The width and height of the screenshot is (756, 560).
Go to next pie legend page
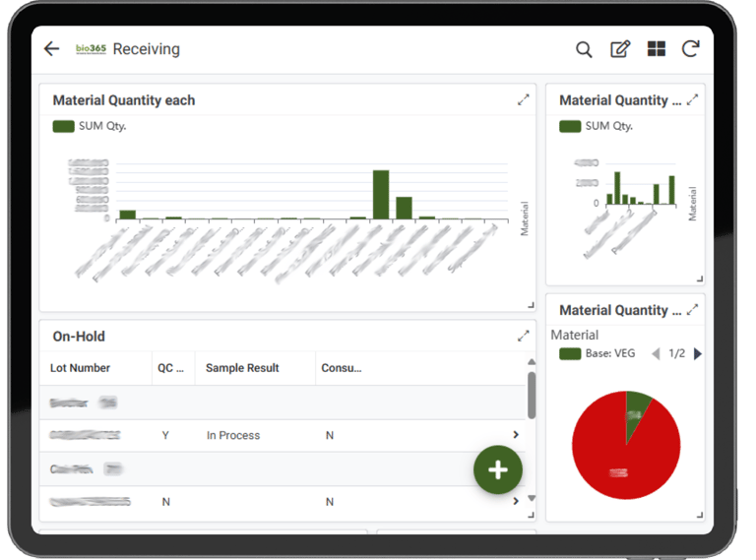click(x=698, y=354)
